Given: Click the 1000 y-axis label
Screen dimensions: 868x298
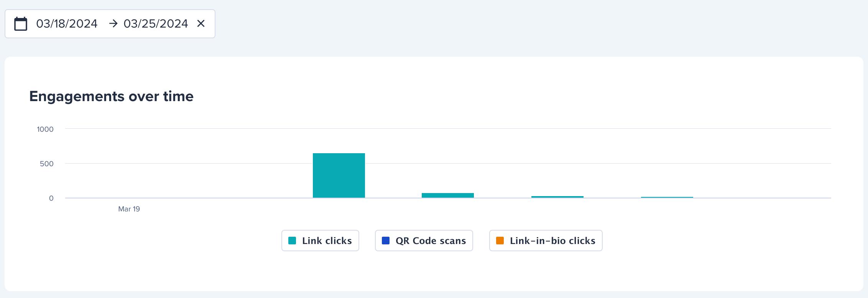Looking at the screenshot, I should tap(45, 129).
